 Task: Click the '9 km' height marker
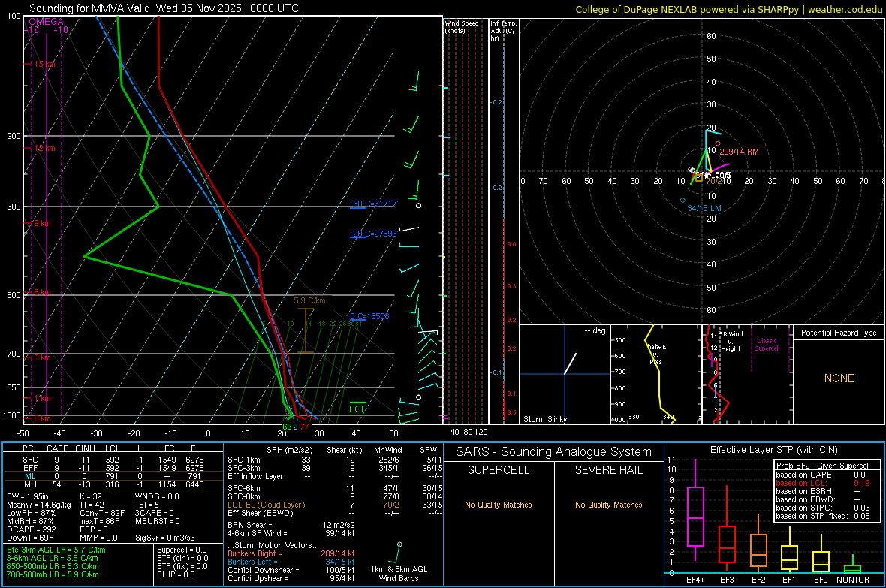[x=42, y=223]
